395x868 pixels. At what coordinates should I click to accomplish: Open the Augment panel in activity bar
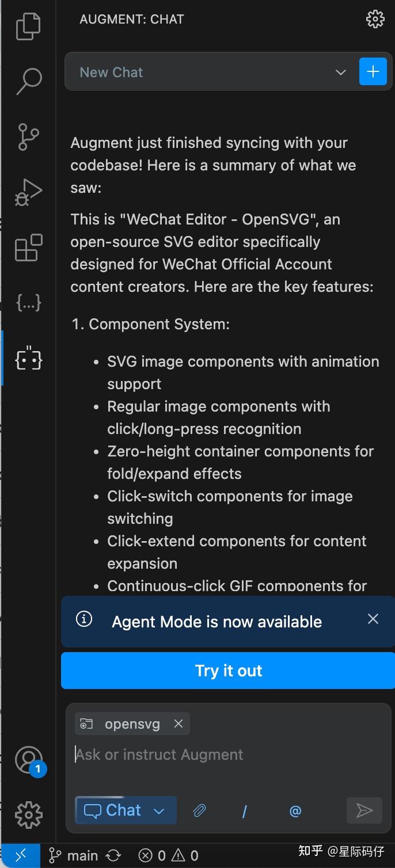tap(28, 360)
